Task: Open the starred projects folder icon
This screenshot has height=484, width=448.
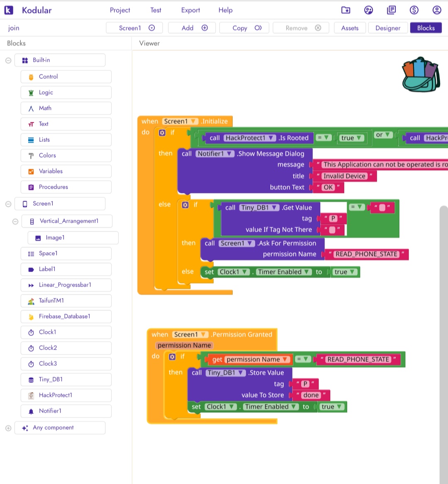Action: (346, 10)
